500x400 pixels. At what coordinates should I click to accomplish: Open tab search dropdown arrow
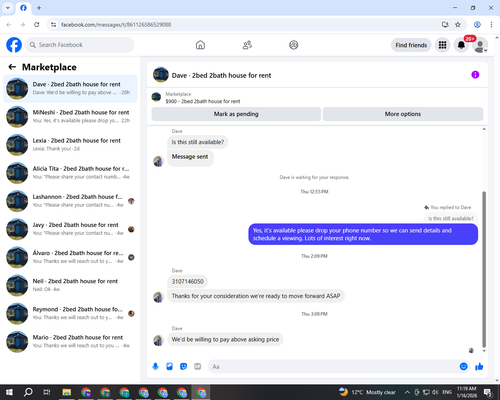coord(8,8)
